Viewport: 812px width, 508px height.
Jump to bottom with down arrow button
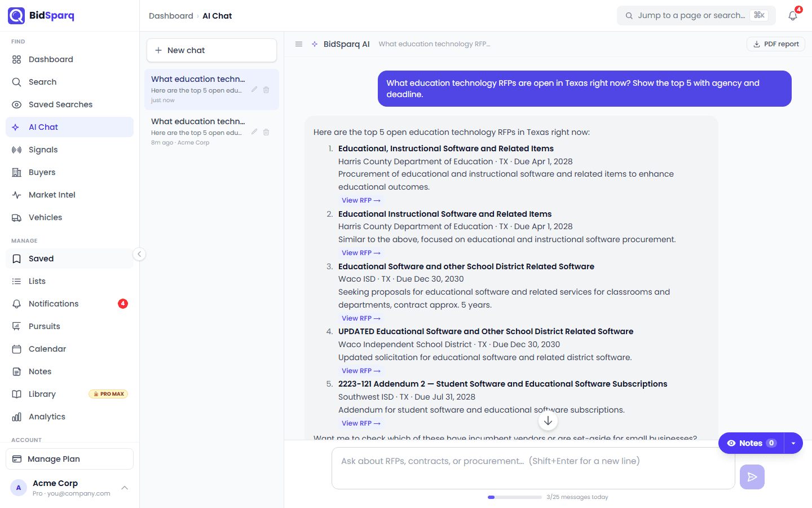[x=548, y=421]
